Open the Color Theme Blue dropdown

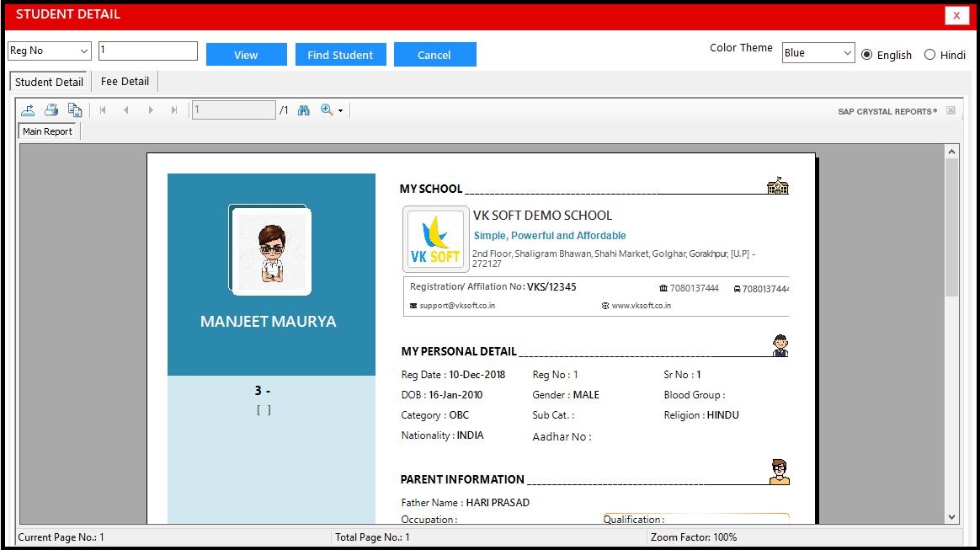tap(818, 52)
